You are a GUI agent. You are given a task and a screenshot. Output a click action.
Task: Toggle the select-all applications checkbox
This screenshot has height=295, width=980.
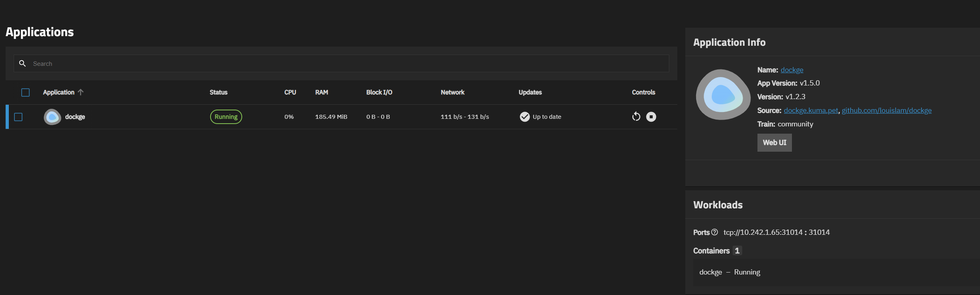coord(25,93)
